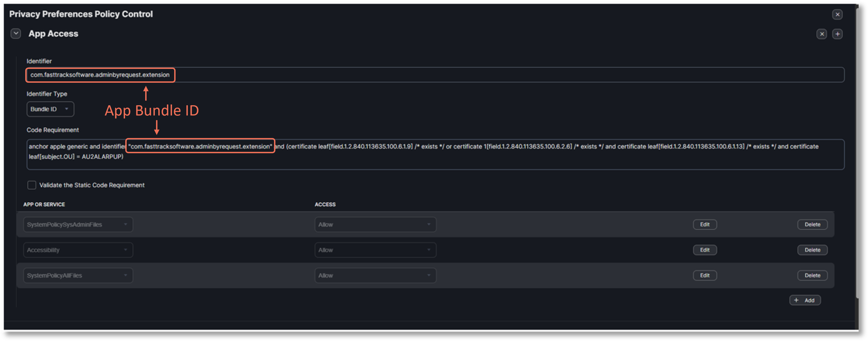
Task: Open the Identifier Type Bundle ID dropdown
Action: click(x=50, y=109)
